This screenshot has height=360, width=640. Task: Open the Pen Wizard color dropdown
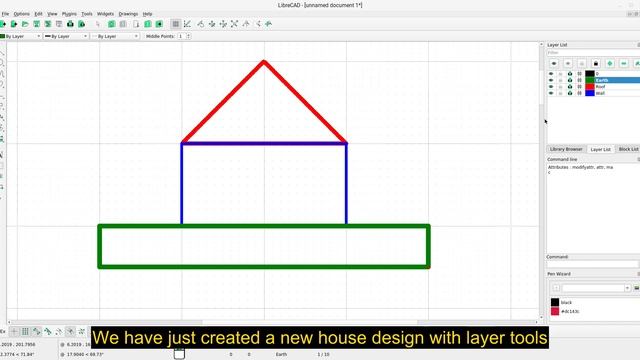596,288
